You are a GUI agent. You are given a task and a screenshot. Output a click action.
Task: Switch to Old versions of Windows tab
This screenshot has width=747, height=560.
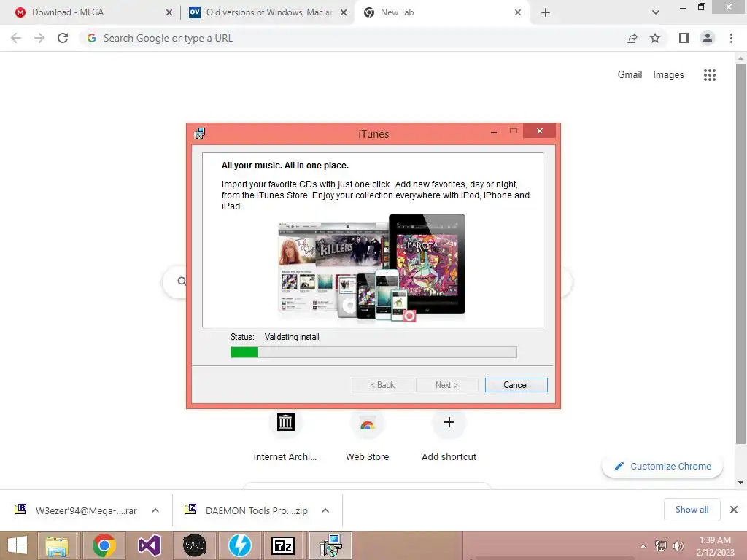pos(269,12)
